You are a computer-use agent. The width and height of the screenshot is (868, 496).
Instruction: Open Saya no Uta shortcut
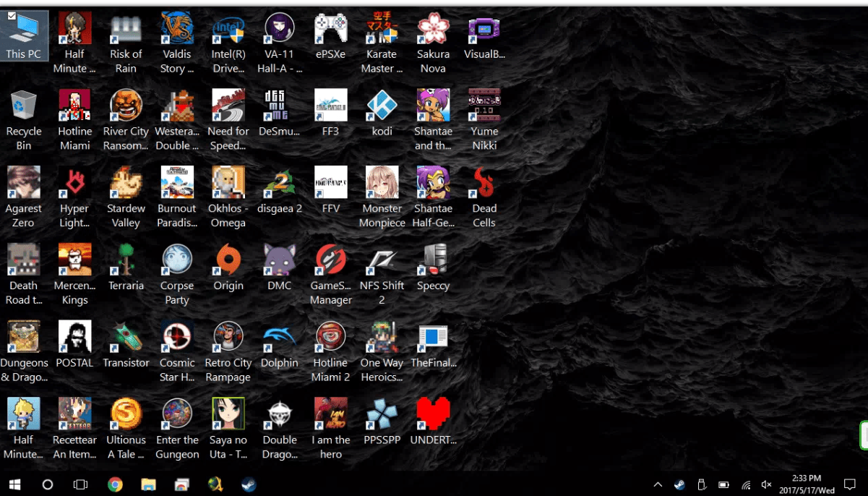pyautogui.click(x=228, y=414)
